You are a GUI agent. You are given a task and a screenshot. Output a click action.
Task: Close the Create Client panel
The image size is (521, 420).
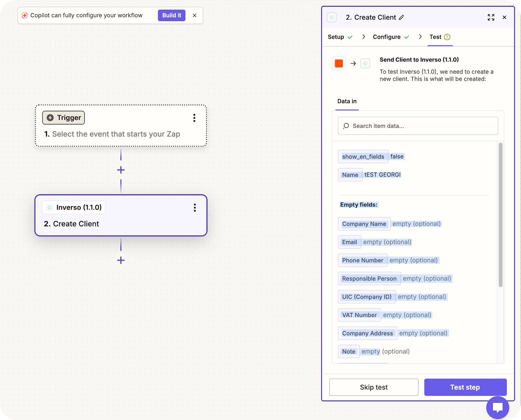pyautogui.click(x=504, y=18)
